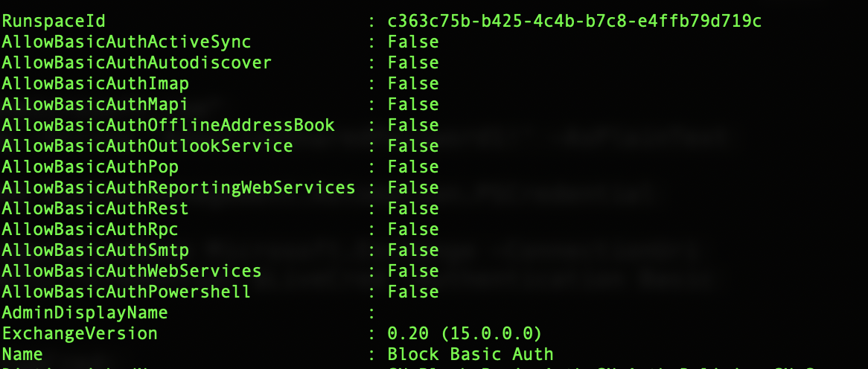This screenshot has width=868, height=369.
Task: Click the AllowBasicAuthReportingWebServices label
Action: tap(178, 188)
